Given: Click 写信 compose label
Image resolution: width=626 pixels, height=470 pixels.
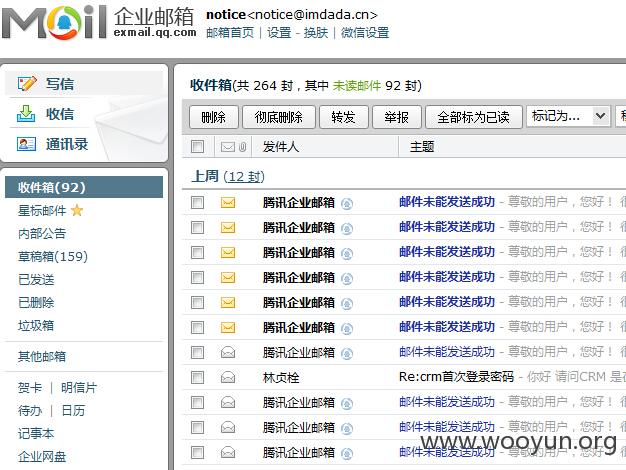Looking at the screenshot, I should point(60,84).
